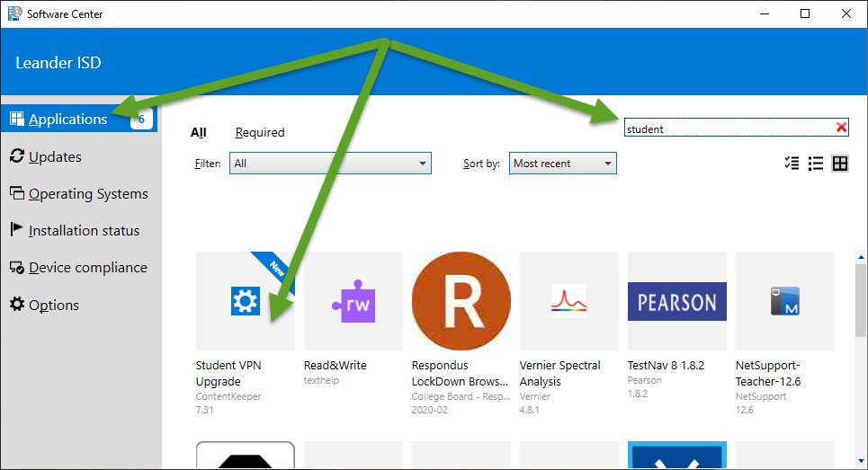Switch to the All tab
The image size is (868, 470).
click(198, 133)
